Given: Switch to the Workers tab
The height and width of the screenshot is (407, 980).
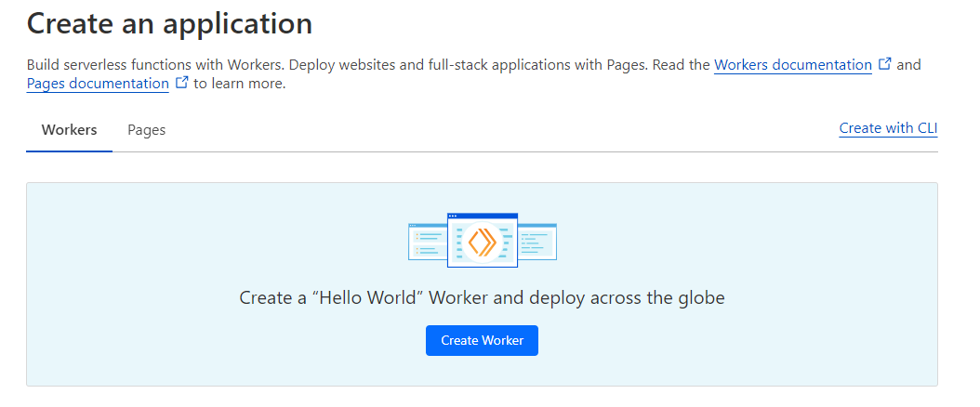Looking at the screenshot, I should 69,130.
